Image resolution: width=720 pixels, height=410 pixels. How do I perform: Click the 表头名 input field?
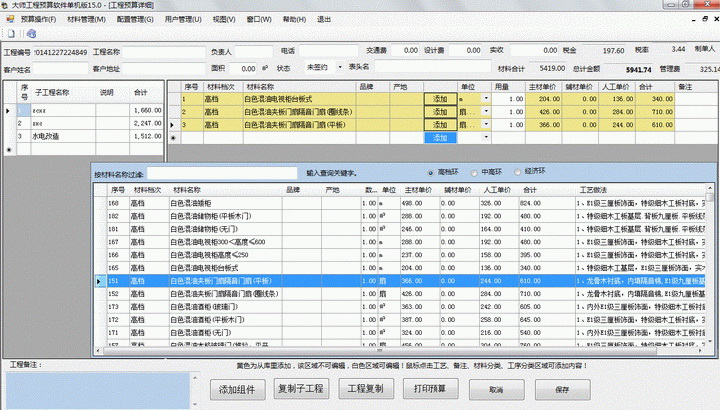click(x=433, y=67)
